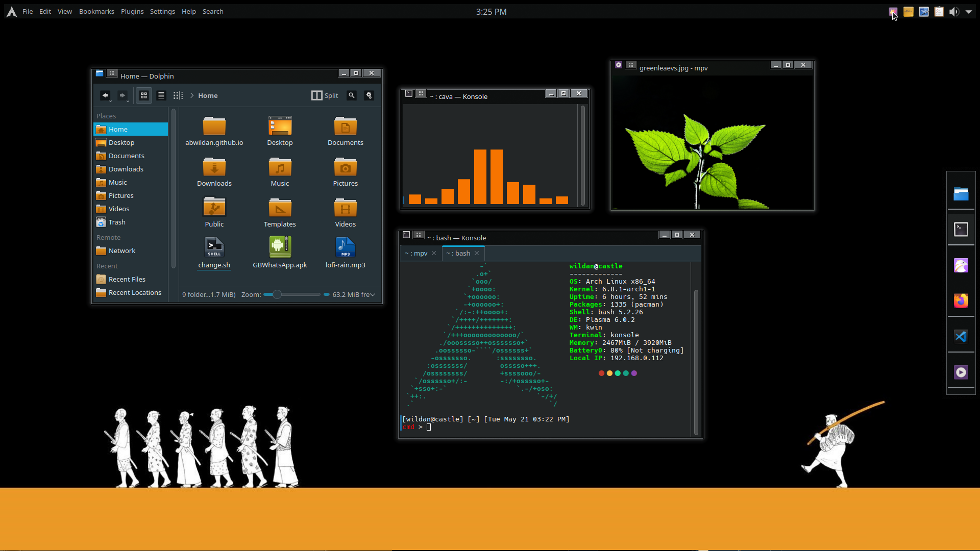
Task: Switch to the mpv tab in Konsole
Action: click(416, 254)
